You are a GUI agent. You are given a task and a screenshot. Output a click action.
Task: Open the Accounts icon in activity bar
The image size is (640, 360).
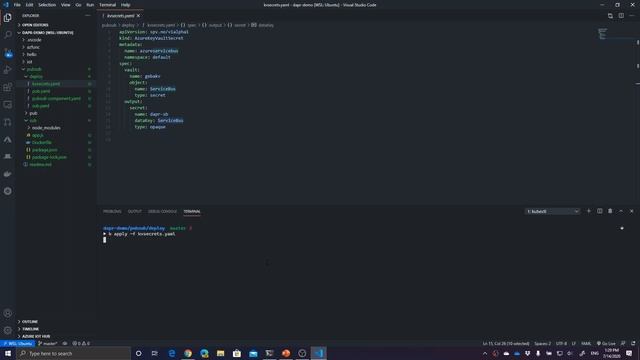click(x=7, y=313)
